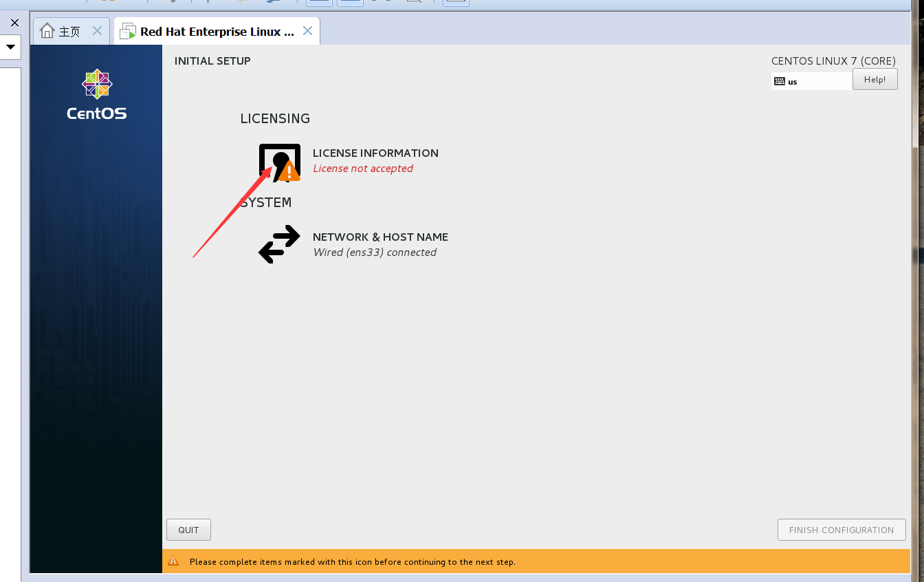Open License Information key icon
The image size is (924, 582).
pos(280,162)
